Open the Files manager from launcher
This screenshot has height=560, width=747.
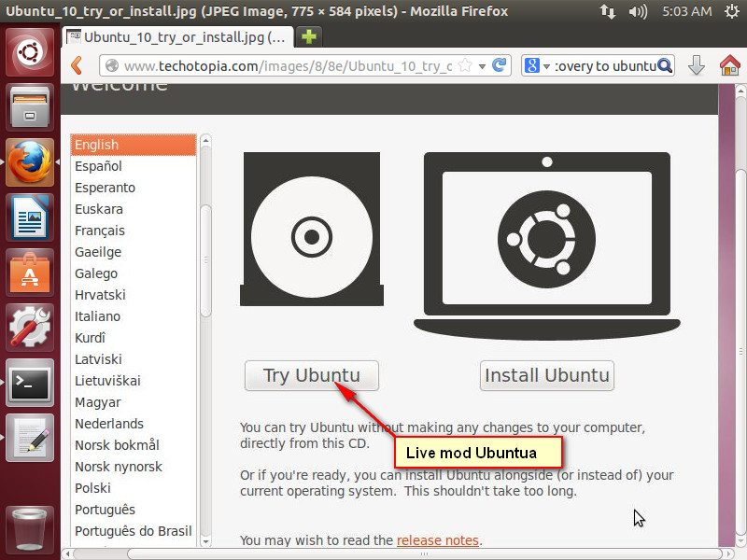tap(30, 107)
